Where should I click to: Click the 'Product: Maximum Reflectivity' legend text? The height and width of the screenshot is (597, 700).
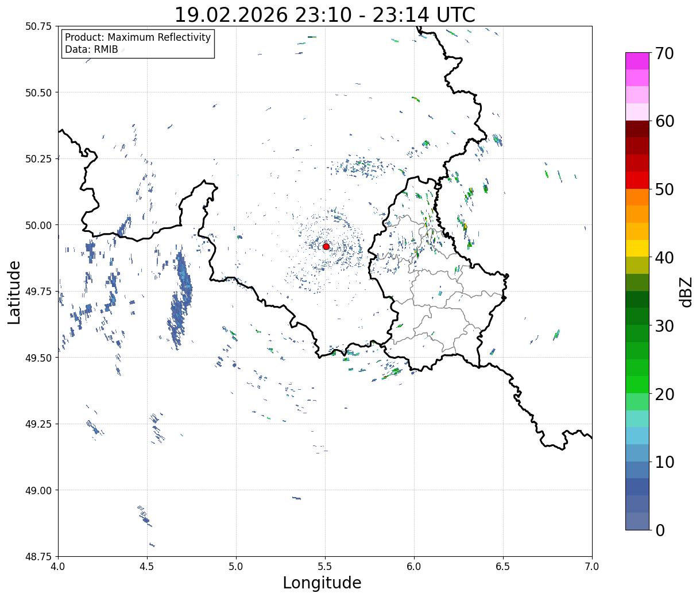pyautogui.click(x=138, y=37)
